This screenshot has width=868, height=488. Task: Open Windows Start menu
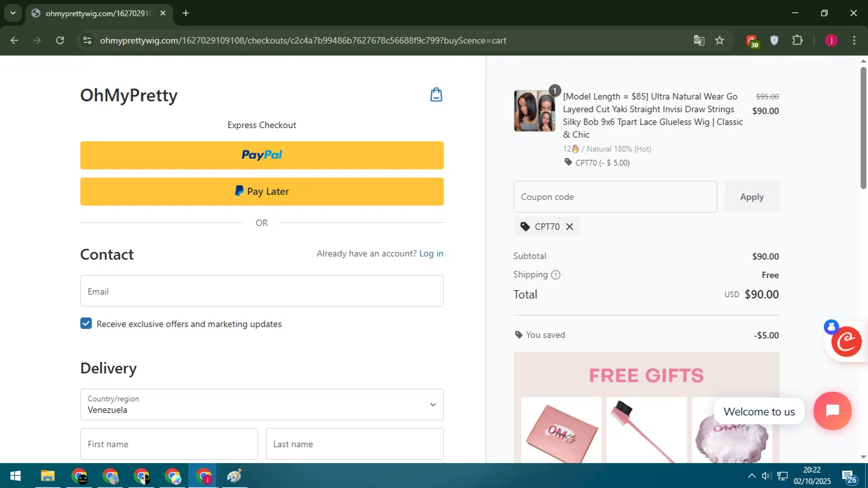coord(16,476)
